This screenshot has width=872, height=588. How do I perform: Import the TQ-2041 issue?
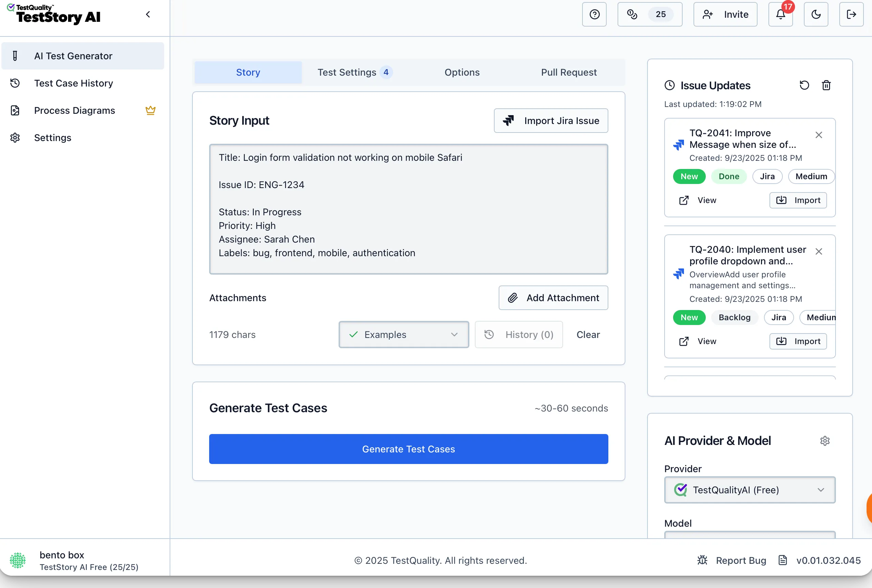tap(798, 200)
